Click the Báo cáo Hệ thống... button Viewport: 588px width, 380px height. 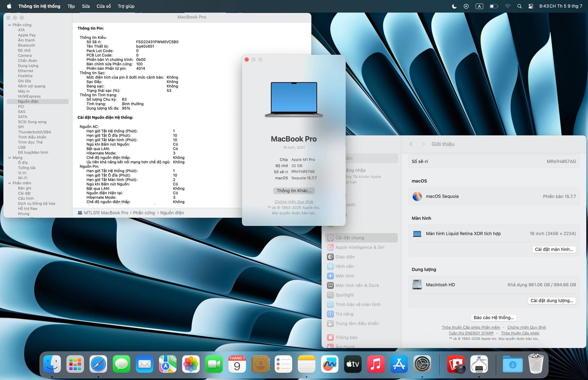tap(494, 317)
